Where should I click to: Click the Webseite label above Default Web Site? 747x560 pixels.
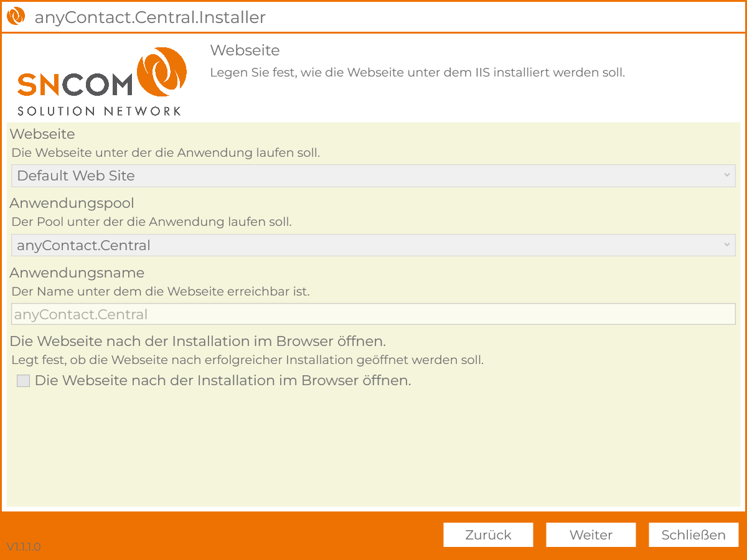[42, 134]
